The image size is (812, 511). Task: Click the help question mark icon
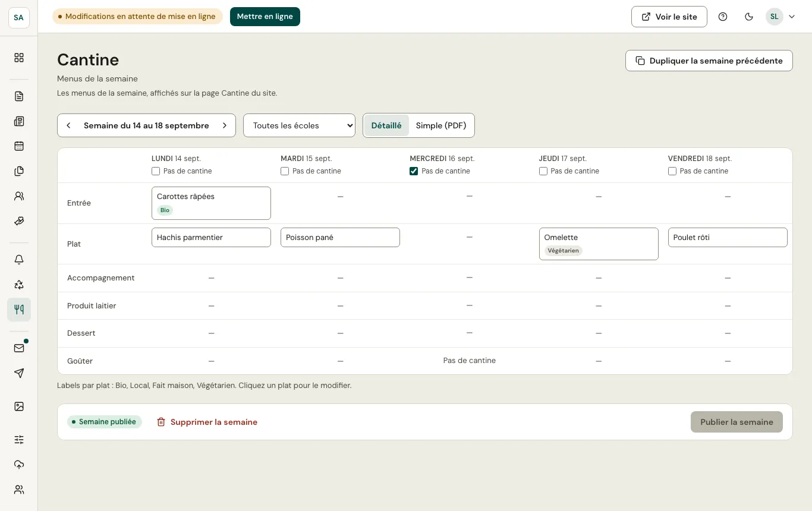coord(723,17)
